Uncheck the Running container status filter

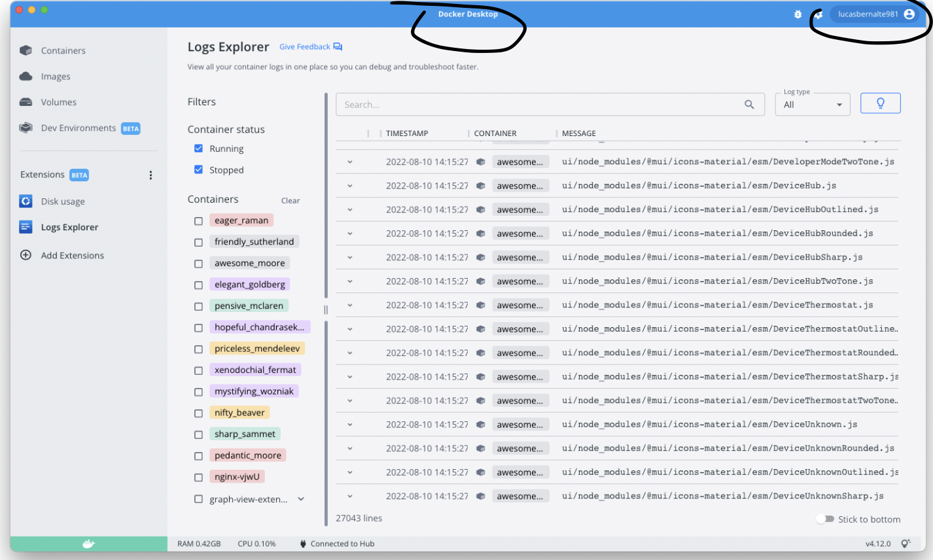coord(199,149)
